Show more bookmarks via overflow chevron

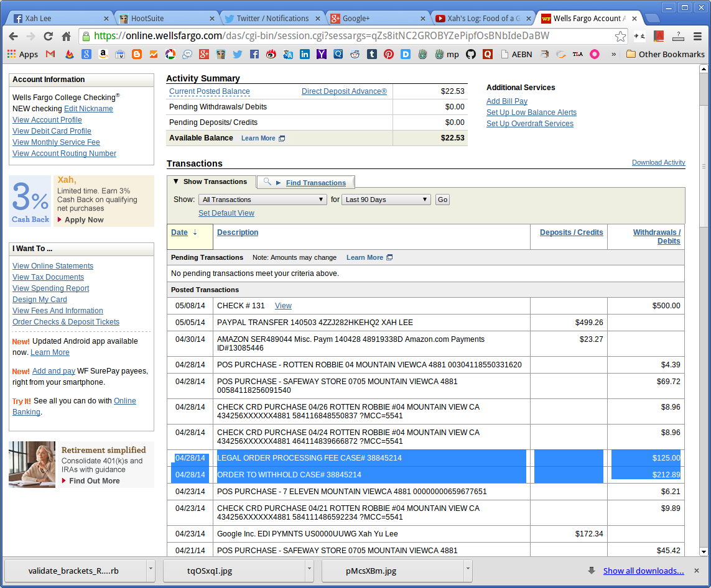pos(613,54)
